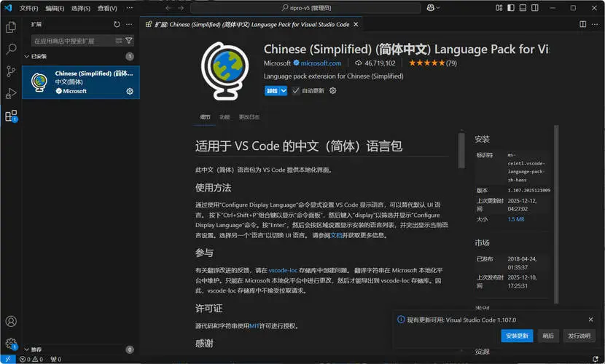Open the microsoft.com publisher link
Viewport: 605px width, 364px height.
click(x=322, y=63)
